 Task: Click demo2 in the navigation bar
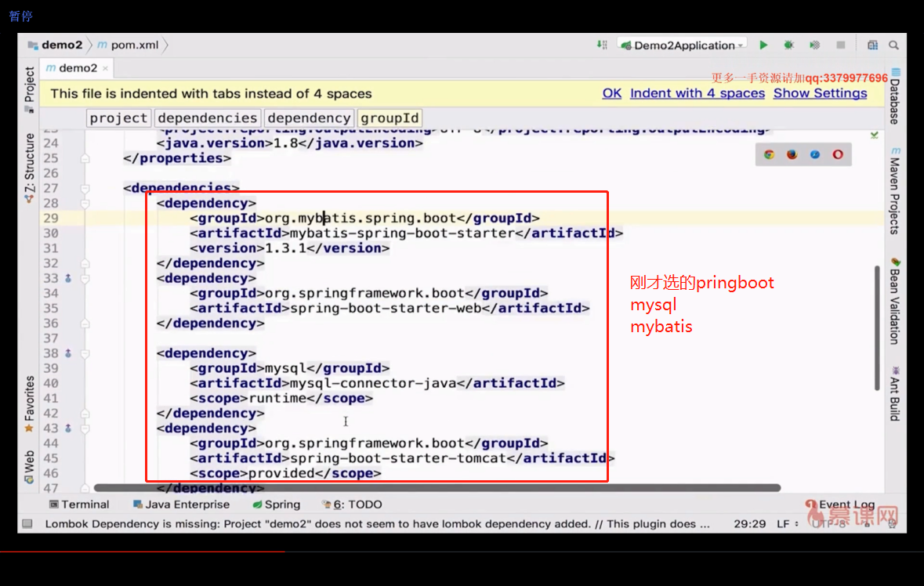coord(56,45)
